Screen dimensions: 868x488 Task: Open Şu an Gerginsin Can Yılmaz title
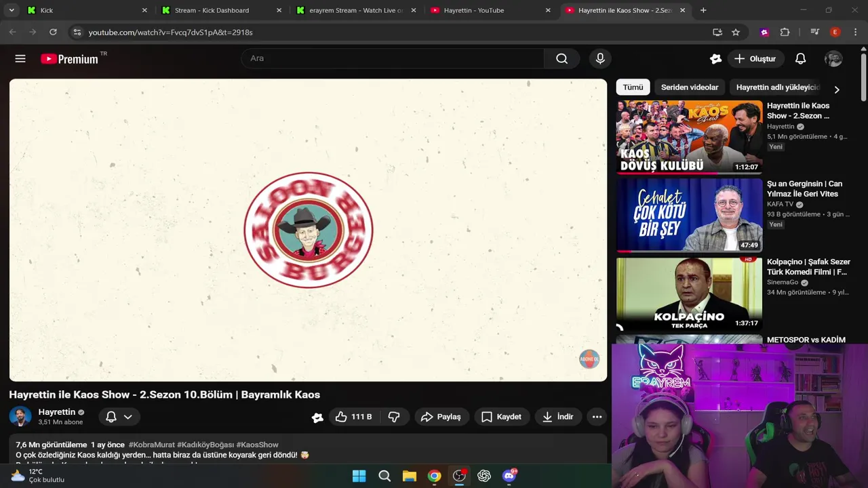(x=804, y=188)
